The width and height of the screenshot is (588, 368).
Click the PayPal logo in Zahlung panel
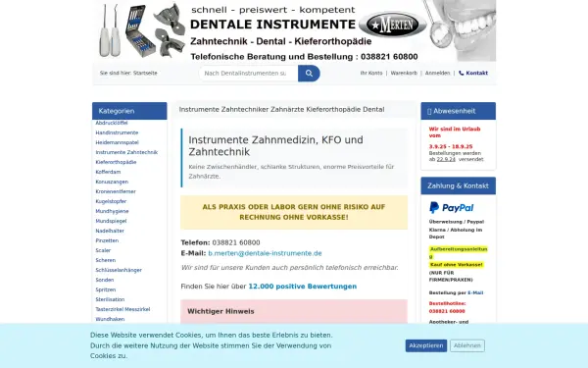click(451, 207)
